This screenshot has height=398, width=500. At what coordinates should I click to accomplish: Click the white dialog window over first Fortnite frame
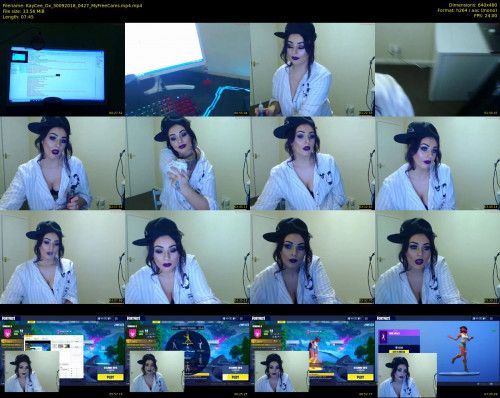(54, 357)
